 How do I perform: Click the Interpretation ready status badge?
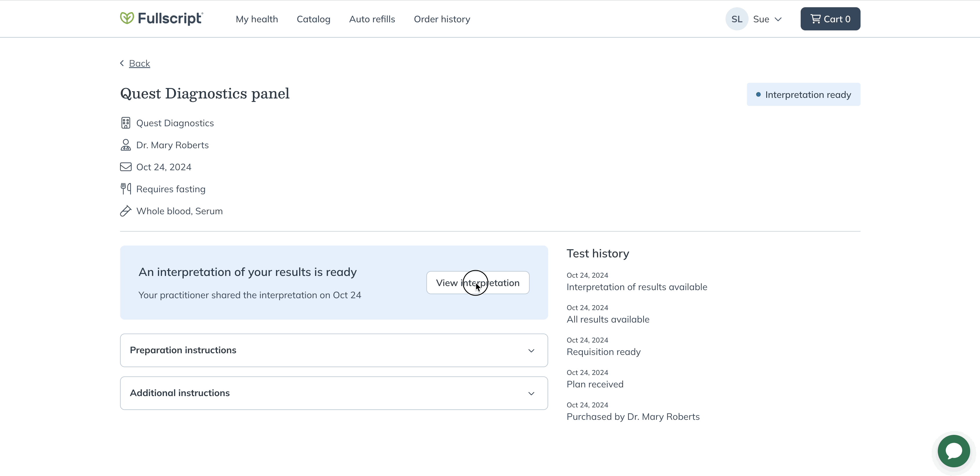[803, 94]
